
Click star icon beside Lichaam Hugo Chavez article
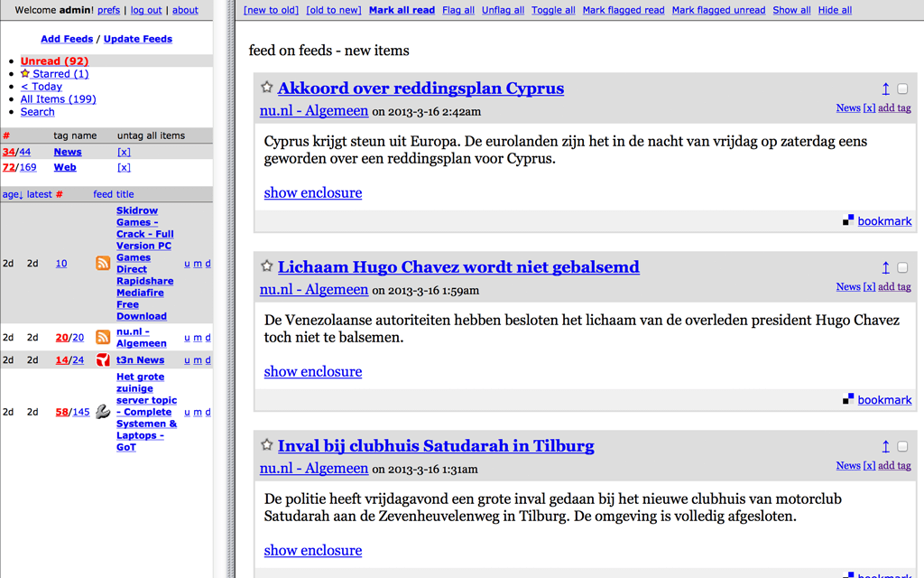tap(267, 266)
